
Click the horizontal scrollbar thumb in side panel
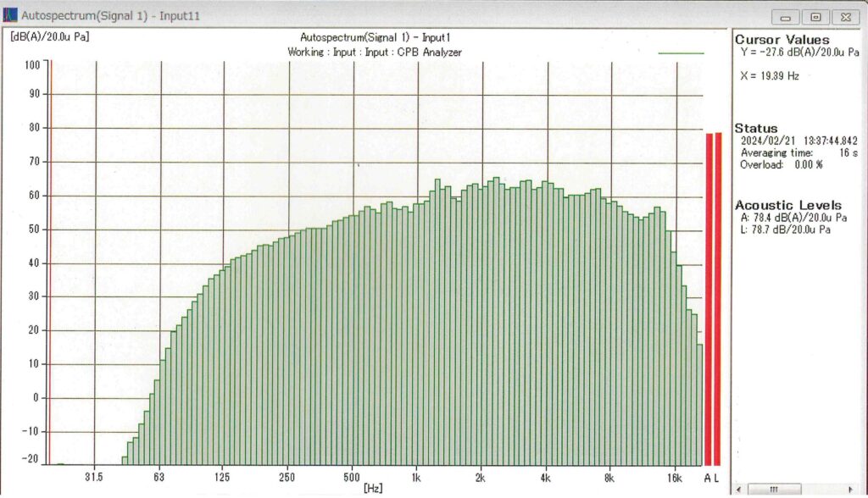(x=775, y=490)
